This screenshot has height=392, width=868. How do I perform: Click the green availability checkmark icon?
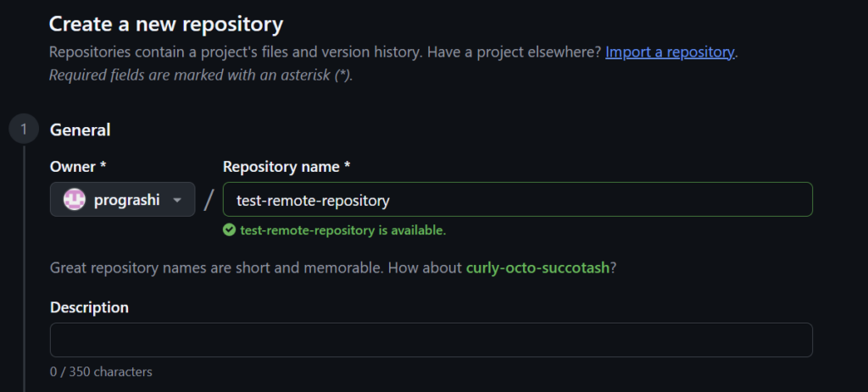pyautogui.click(x=229, y=230)
